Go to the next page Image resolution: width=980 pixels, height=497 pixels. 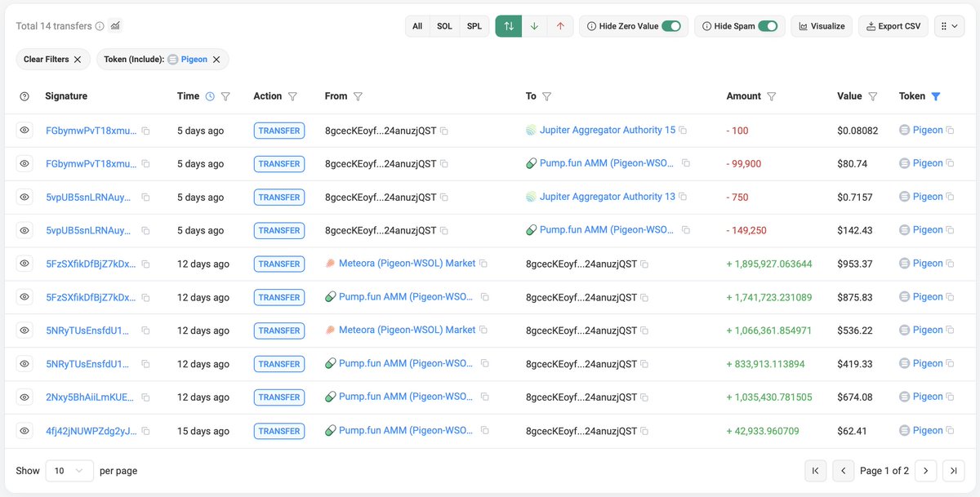pos(925,470)
